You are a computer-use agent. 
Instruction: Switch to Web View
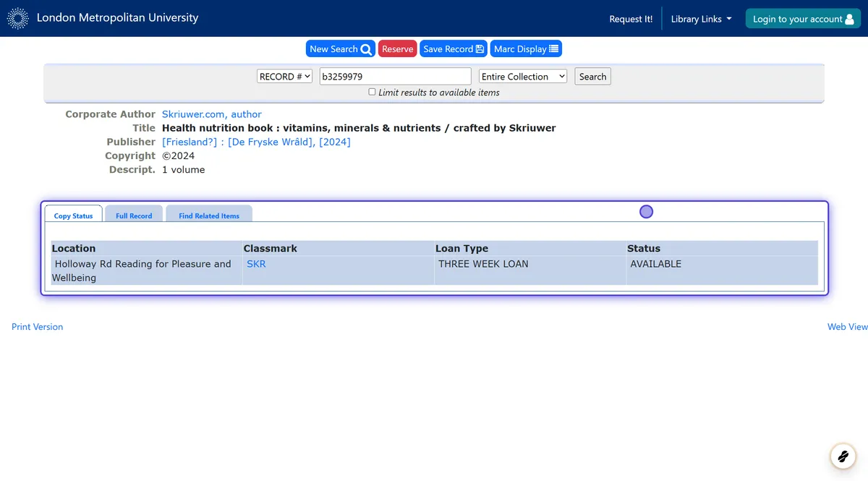[x=847, y=327]
